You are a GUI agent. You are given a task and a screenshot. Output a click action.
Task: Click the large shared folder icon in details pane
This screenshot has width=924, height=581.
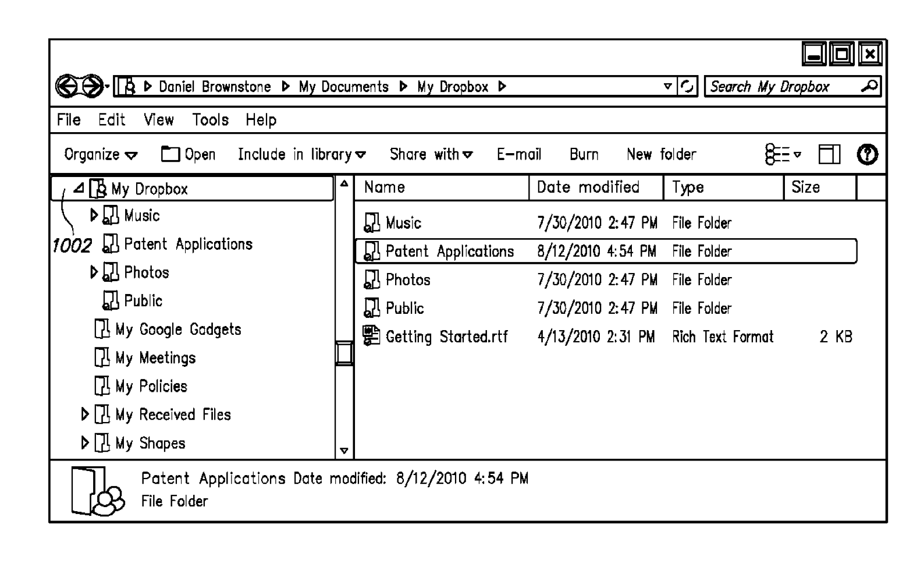[98, 492]
